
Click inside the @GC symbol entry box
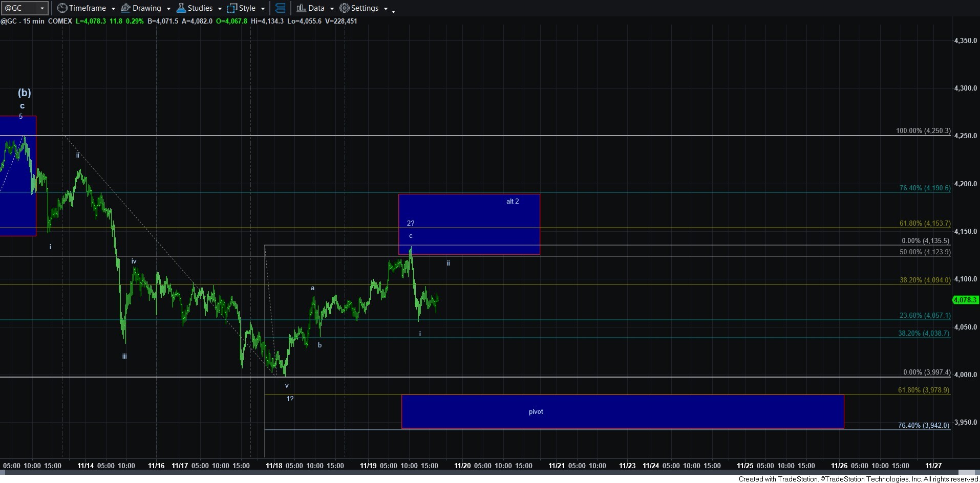coord(19,8)
